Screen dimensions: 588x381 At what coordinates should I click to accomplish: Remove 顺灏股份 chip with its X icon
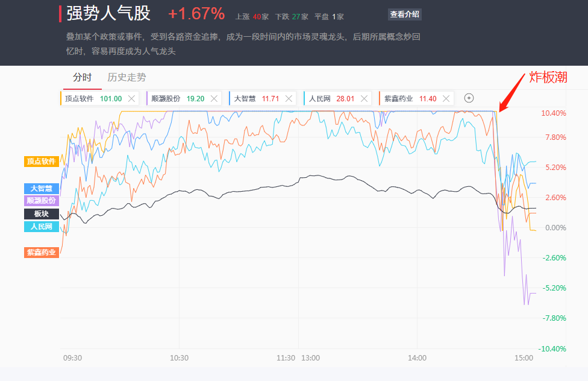coord(215,98)
